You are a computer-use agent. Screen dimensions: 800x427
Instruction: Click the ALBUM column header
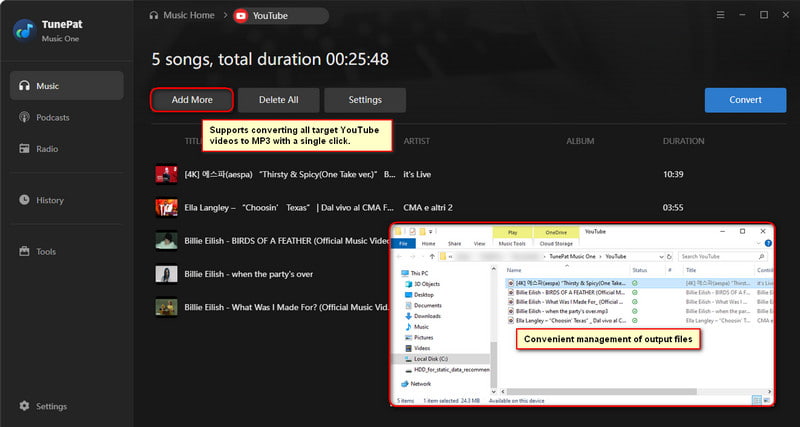point(580,141)
